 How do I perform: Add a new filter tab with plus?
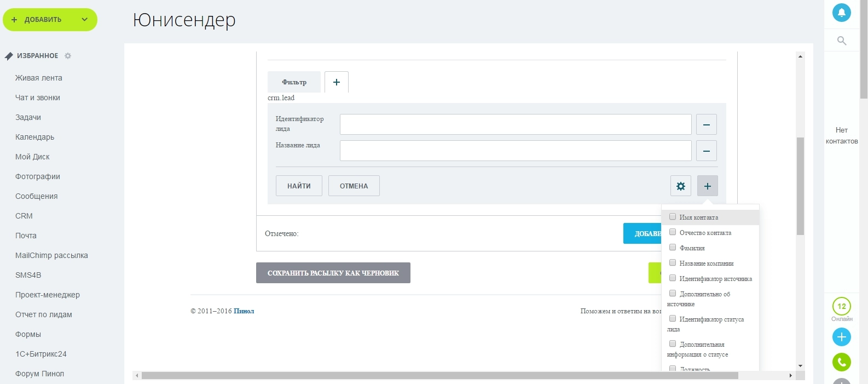pyautogui.click(x=336, y=82)
